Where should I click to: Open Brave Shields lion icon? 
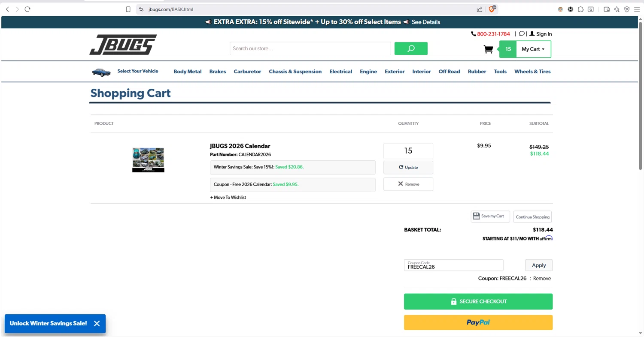(492, 9)
